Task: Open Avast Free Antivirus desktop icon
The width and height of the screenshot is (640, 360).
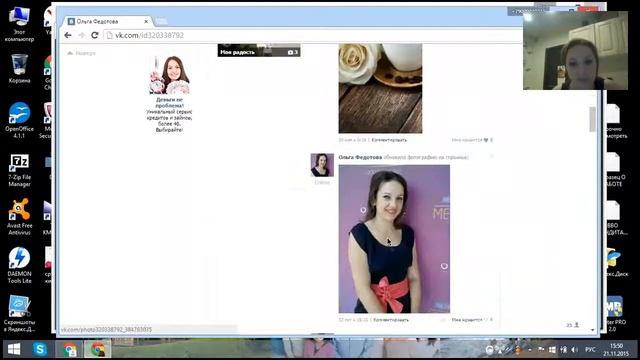Action: [19, 217]
